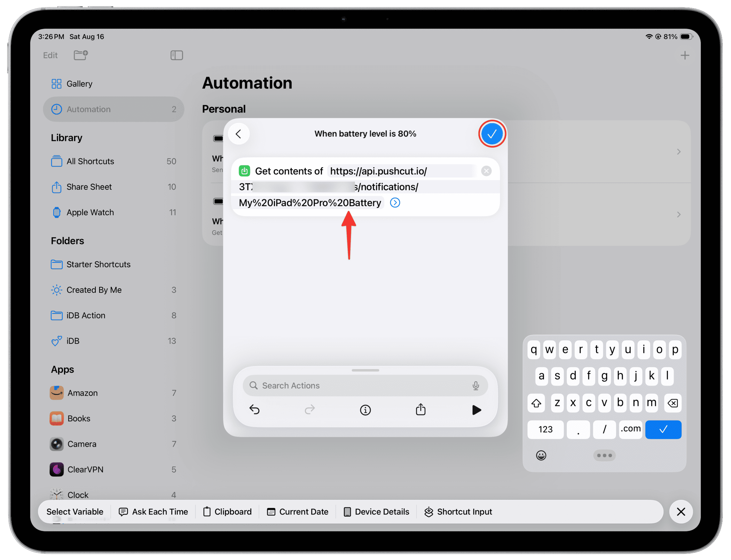
Task: Insert Ask Each Time variable
Action: tap(153, 511)
